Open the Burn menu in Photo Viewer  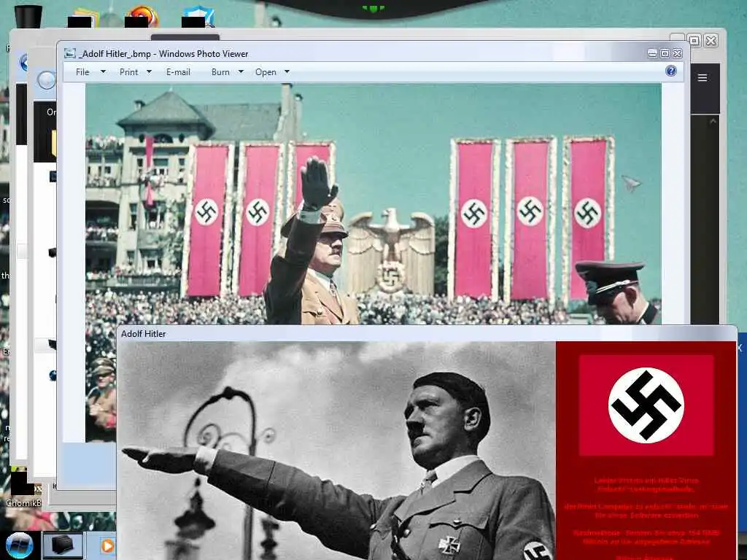coord(220,72)
